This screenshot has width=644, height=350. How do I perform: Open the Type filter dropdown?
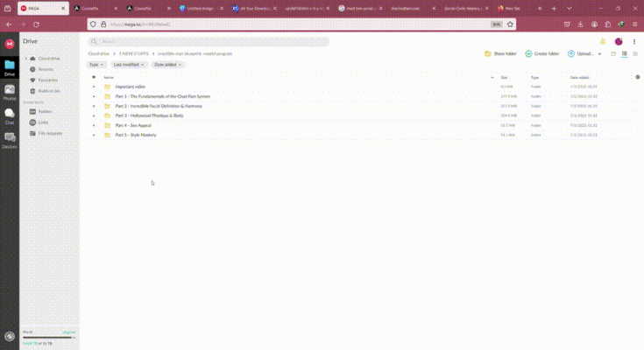pyautogui.click(x=96, y=65)
